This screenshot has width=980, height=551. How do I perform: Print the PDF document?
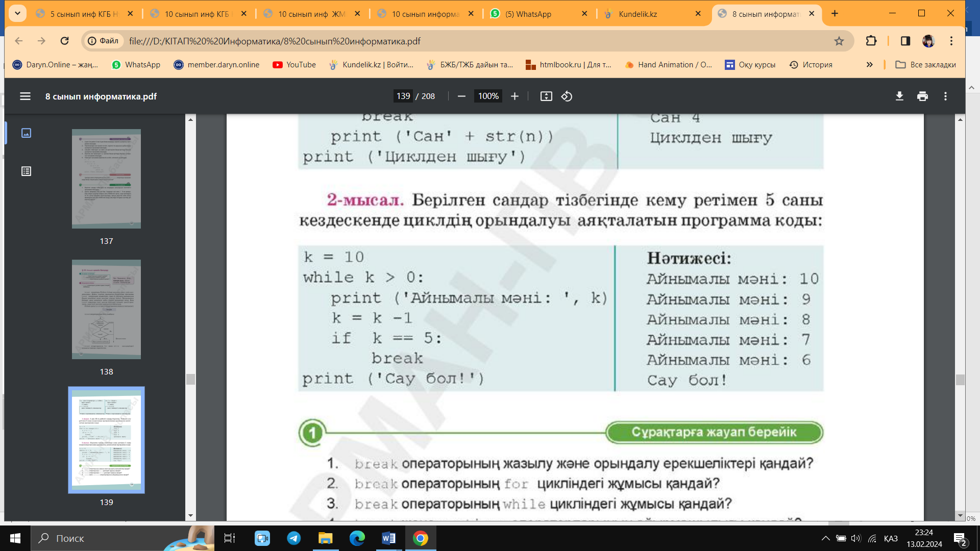coord(922,96)
